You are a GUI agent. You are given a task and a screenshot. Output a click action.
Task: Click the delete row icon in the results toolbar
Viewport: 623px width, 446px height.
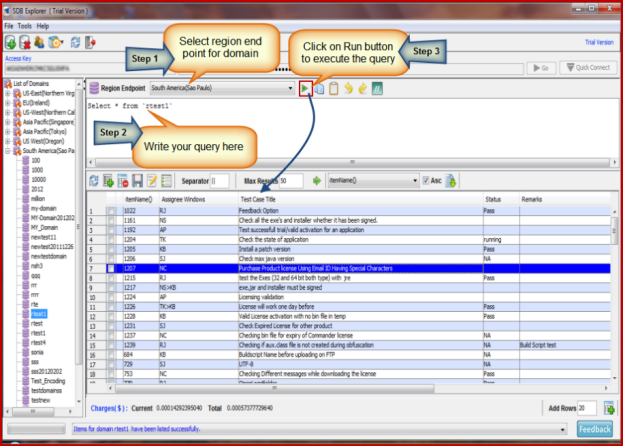click(x=123, y=181)
